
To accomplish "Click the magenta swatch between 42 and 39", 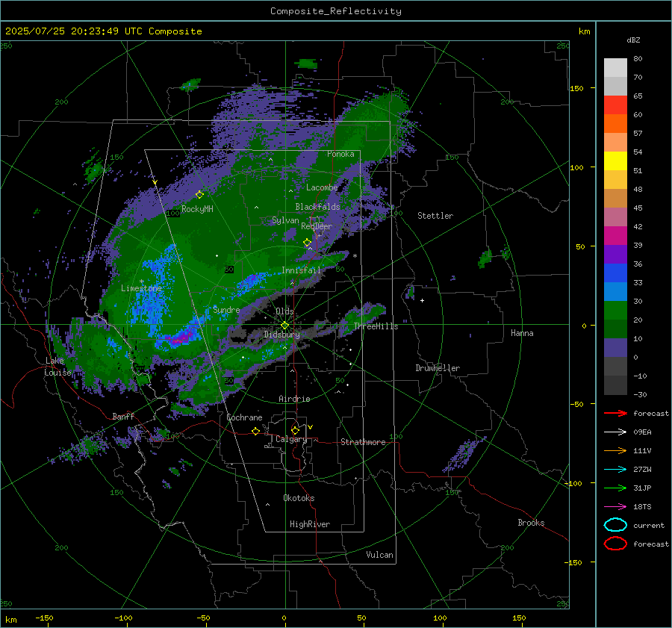I will (x=615, y=235).
